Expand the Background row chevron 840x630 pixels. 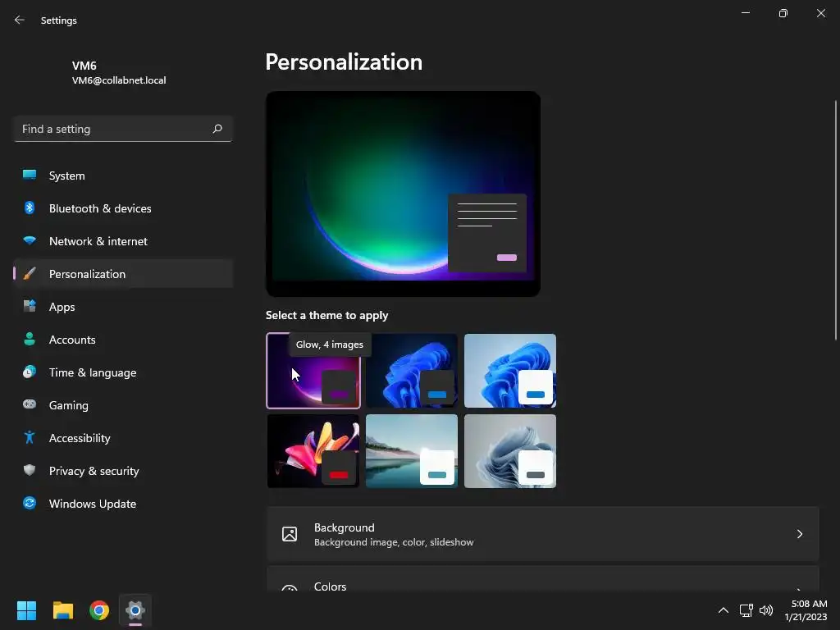tap(799, 534)
